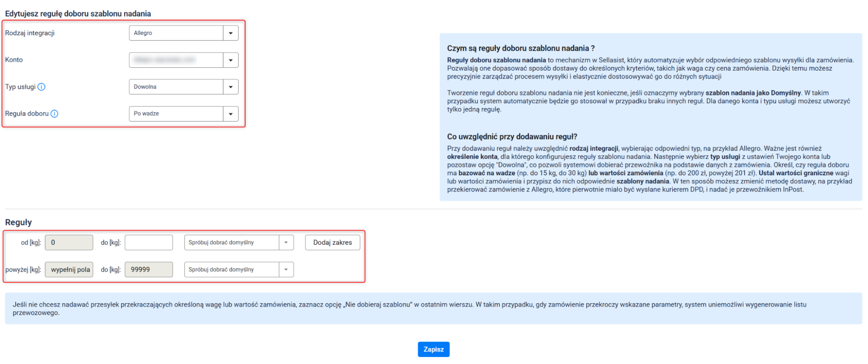The image size is (868, 364).
Task: Click the Po wadze selection box
Action: (176, 114)
